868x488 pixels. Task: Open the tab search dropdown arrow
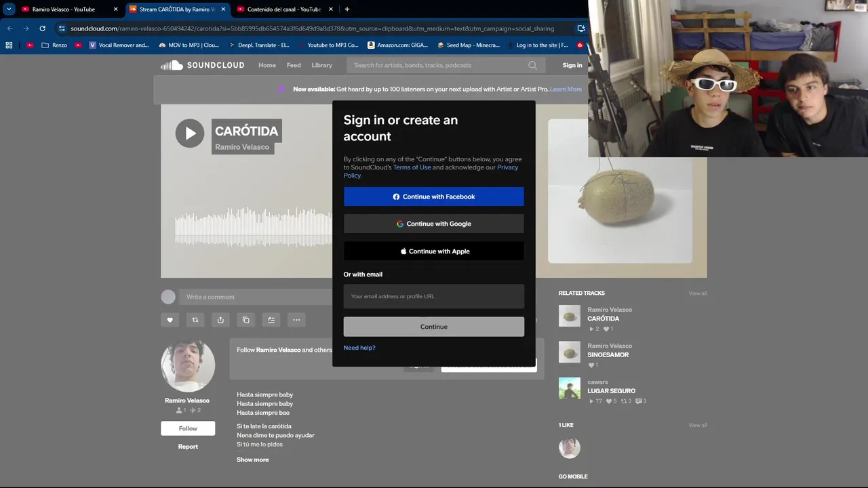9,9
